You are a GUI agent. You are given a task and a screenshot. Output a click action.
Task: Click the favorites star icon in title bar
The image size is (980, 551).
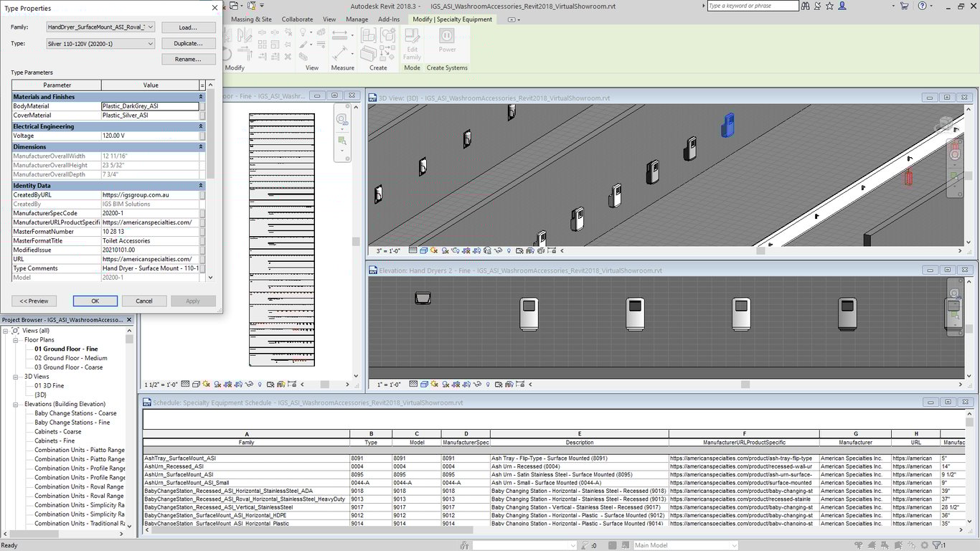pyautogui.click(x=830, y=6)
